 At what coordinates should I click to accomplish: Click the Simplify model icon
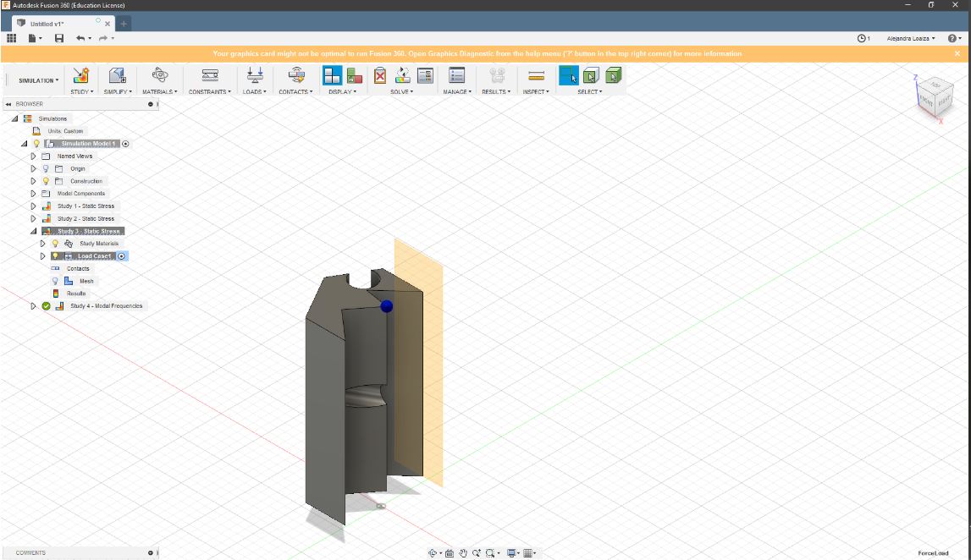(117, 75)
